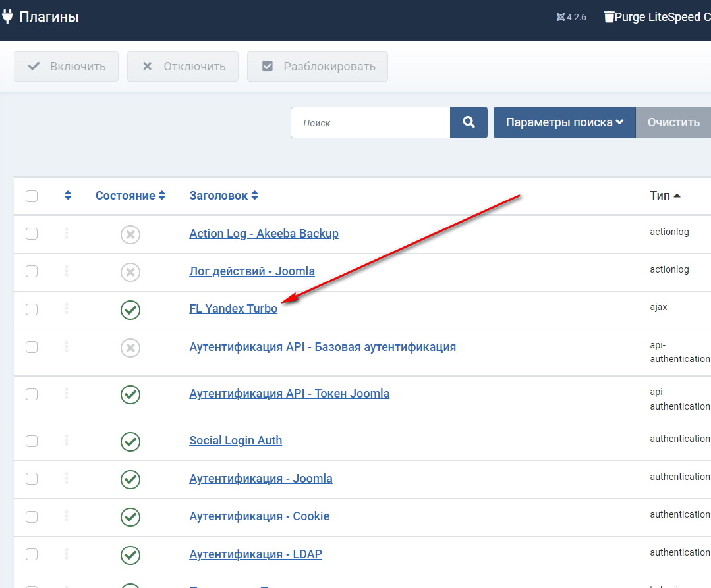The image size is (711, 588).
Task: Sort by Тип column header
Action: (665, 196)
